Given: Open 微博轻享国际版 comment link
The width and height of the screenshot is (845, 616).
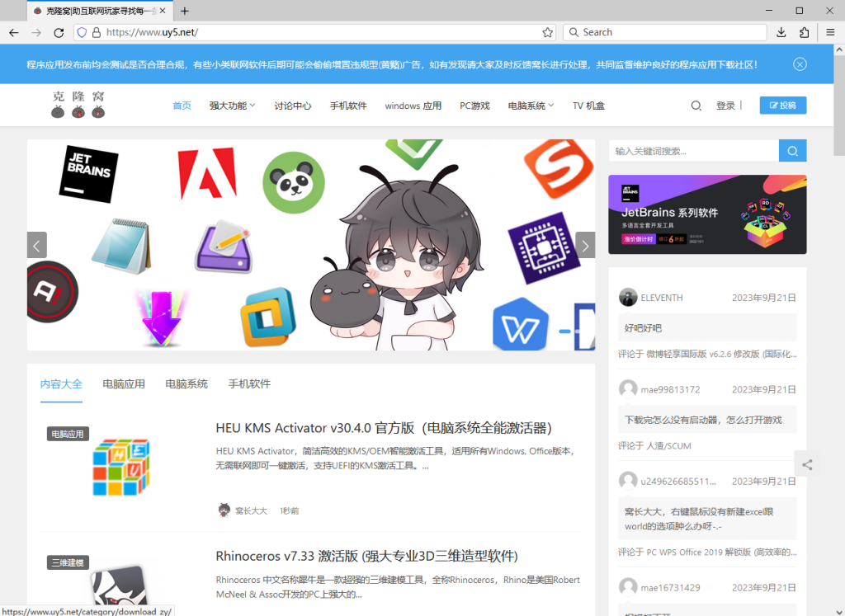Looking at the screenshot, I should [x=721, y=354].
